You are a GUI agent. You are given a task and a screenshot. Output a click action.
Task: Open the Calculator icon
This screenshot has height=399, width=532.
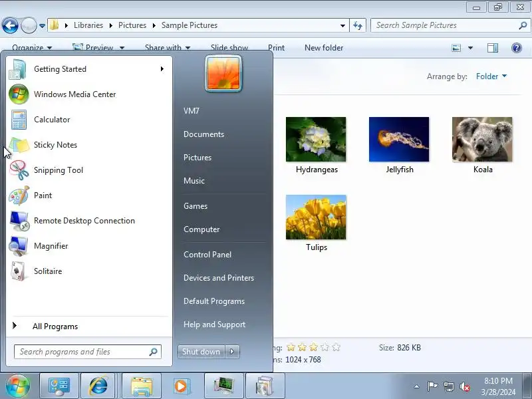click(19, 120)
